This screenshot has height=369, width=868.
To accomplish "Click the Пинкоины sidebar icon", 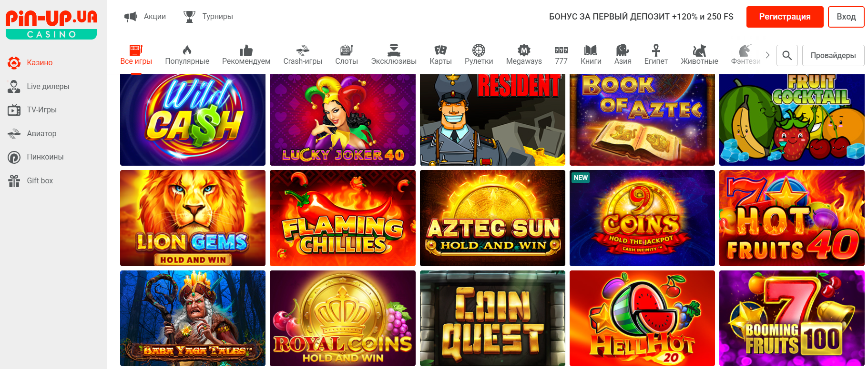I will [14, 157].
